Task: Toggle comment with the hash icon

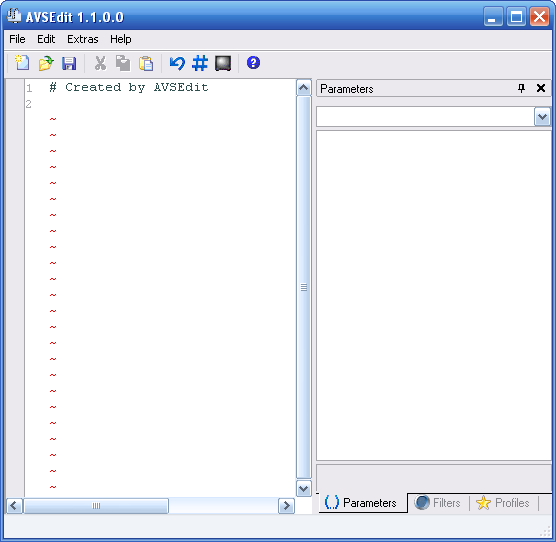Action: click(200, 63)
